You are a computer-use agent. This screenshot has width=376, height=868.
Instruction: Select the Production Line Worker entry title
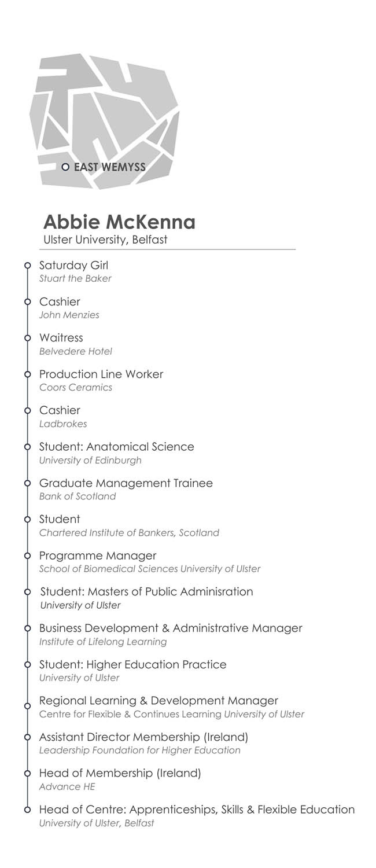click(x=101, y=374)
